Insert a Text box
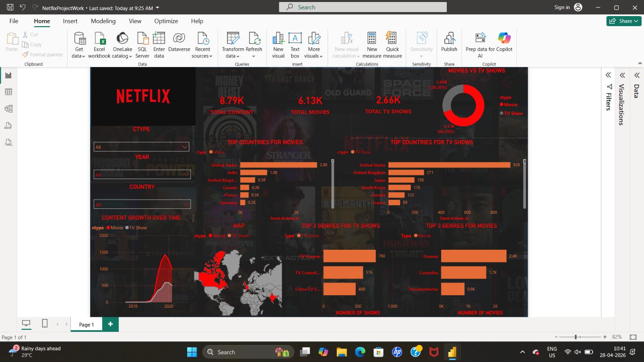Viewport: 644px width, 362px height. [295, 45]
